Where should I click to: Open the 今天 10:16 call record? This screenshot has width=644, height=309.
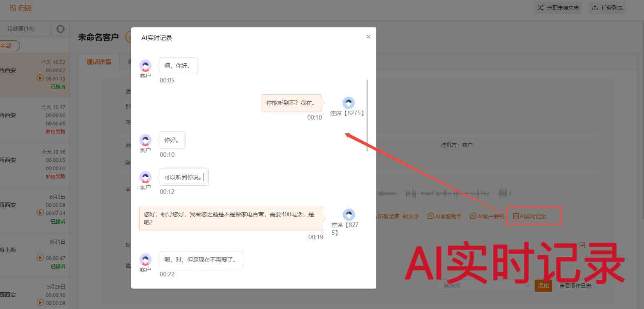point(35,165)
